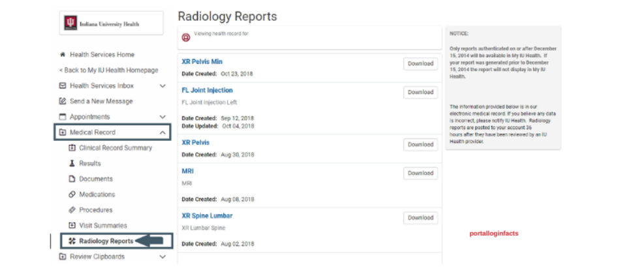Click the Clinical Record Summary icon
This screenshot has width=644, height=280.
[72, 148]
